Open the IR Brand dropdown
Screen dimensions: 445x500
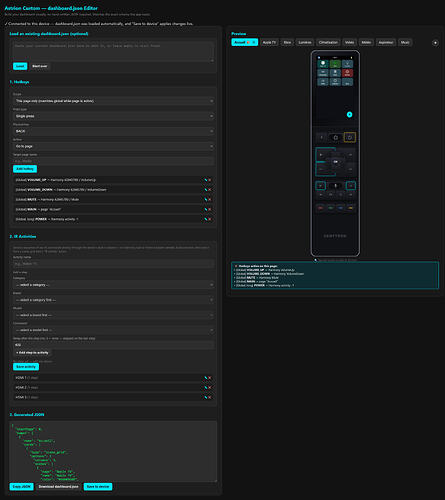[113, 300]
